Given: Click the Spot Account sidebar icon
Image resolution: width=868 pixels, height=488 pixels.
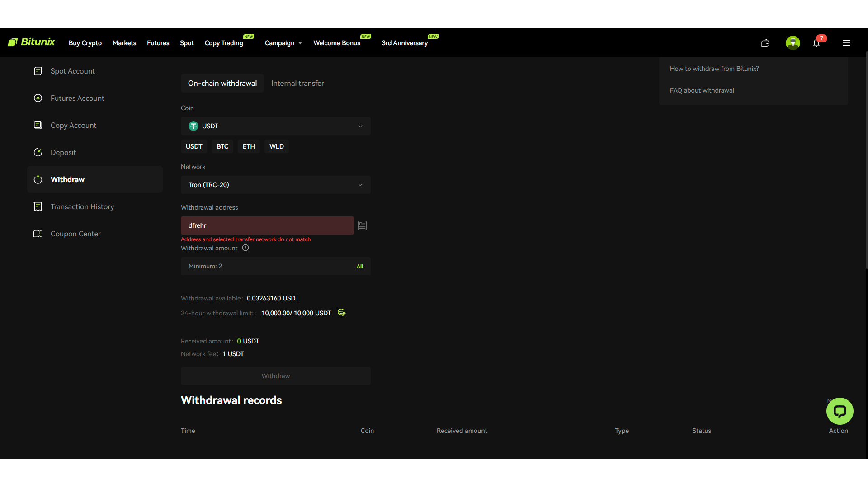Looking at the screenshot, I should pos(38,71).
